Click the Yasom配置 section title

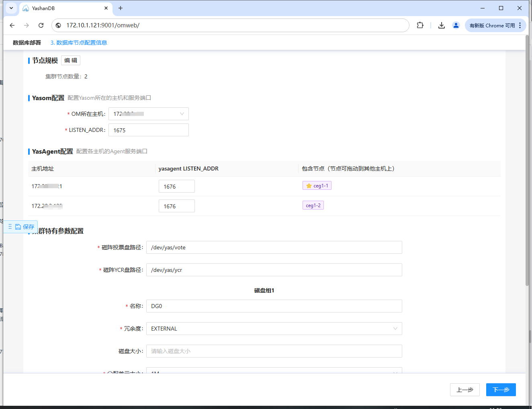tap(48, 98)
